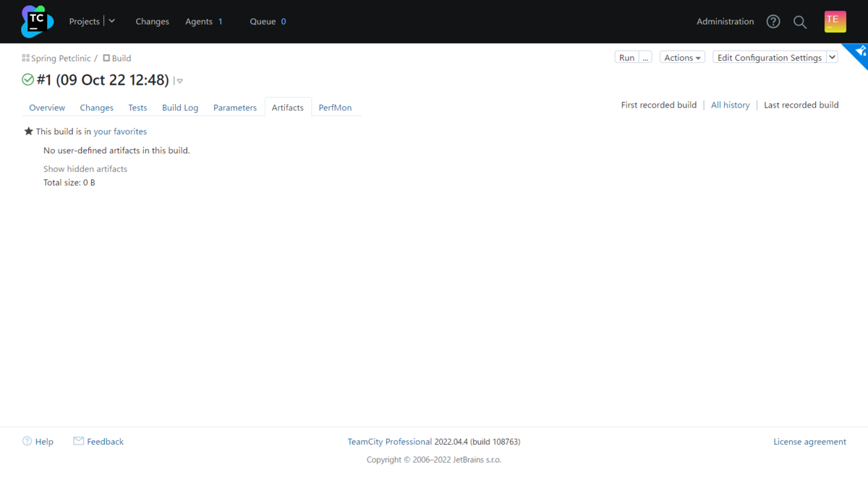The width and height of the screenshot is (868, 488).
Task: Expand the Edit Configuration Settings arrow
Action: pyautogui.click(x=832, y=57)
